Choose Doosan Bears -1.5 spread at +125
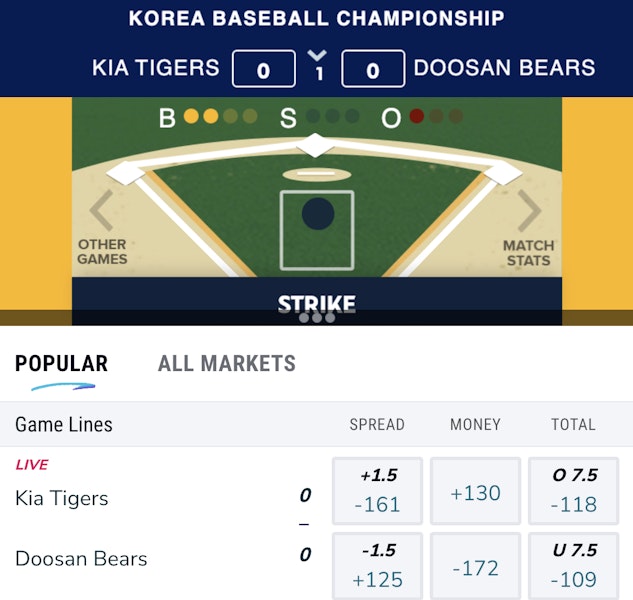The height and width of the screenshot is (600, 633). point(377,566)
